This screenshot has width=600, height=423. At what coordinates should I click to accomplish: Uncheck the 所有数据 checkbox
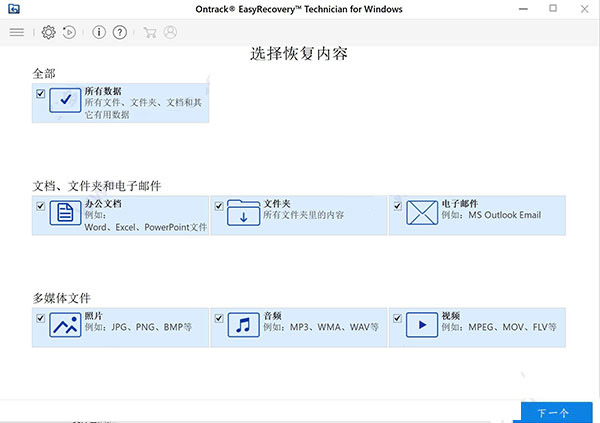[x=41, y=94]
